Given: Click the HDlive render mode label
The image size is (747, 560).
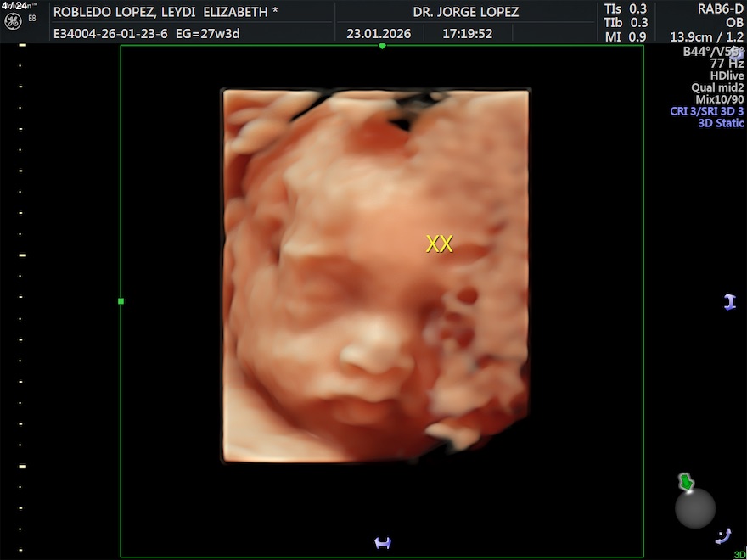Looking at the screenshot, I should tap(727, 76).
